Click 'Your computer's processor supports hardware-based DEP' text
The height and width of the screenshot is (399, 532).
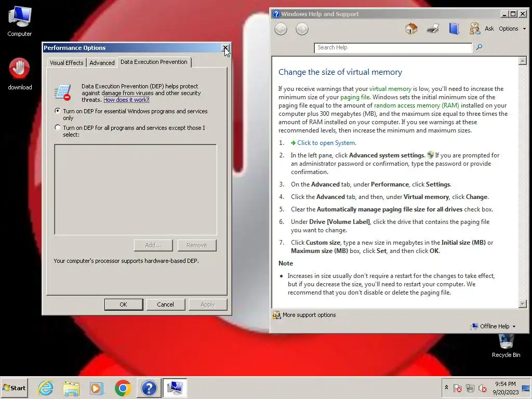[126, 261]
